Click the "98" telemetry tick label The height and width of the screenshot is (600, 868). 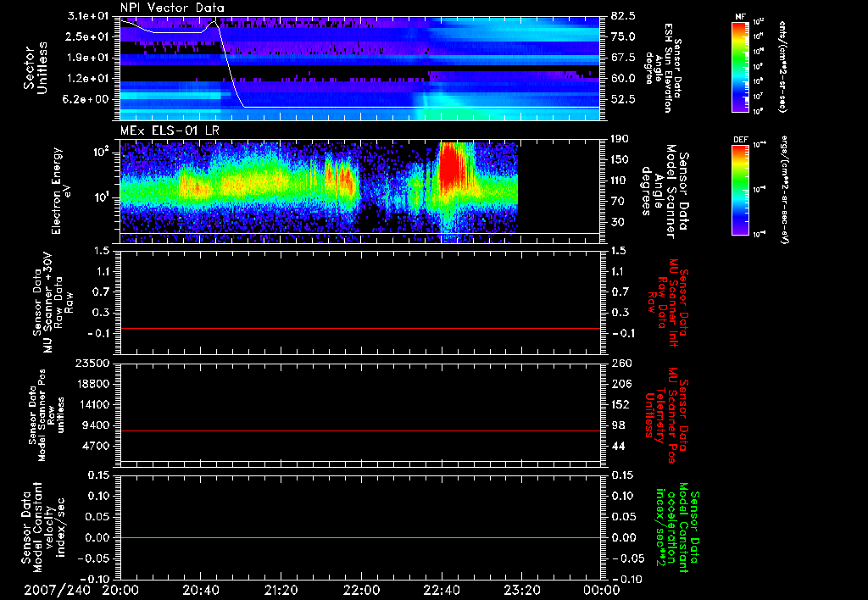coord(618,425)
